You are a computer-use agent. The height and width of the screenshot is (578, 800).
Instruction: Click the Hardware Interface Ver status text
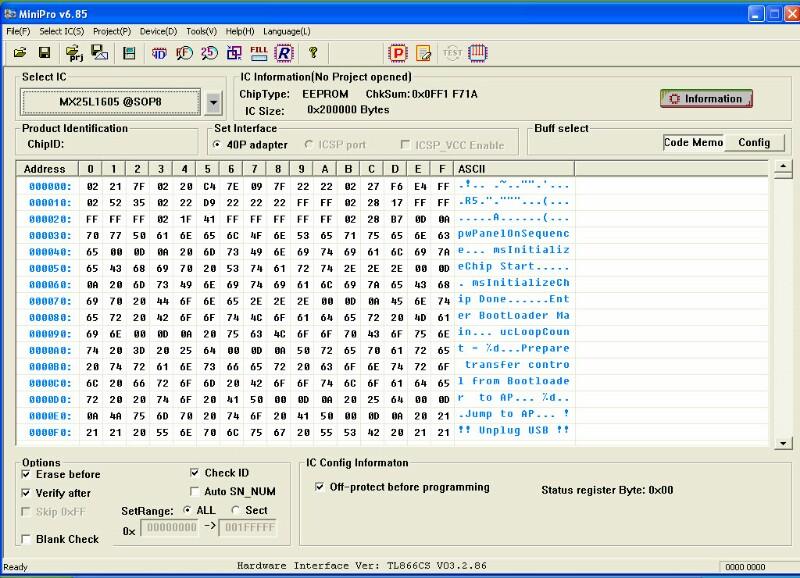click(x=362, y=566)
